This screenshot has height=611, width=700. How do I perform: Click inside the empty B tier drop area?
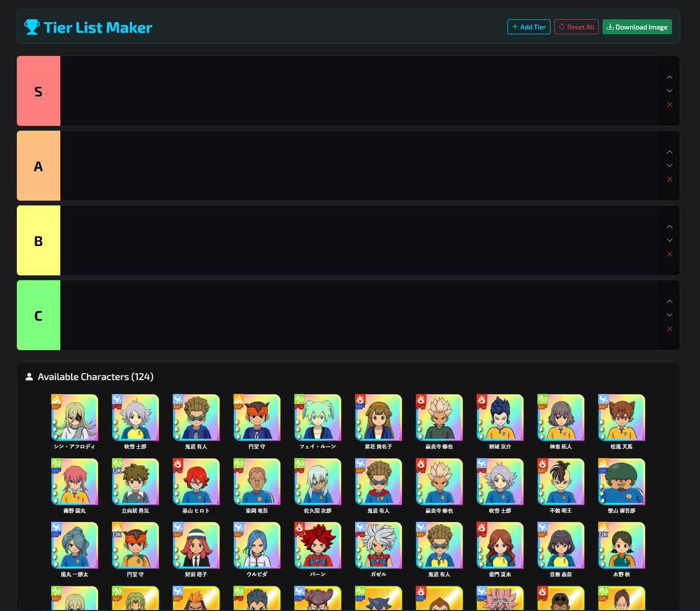360,240
